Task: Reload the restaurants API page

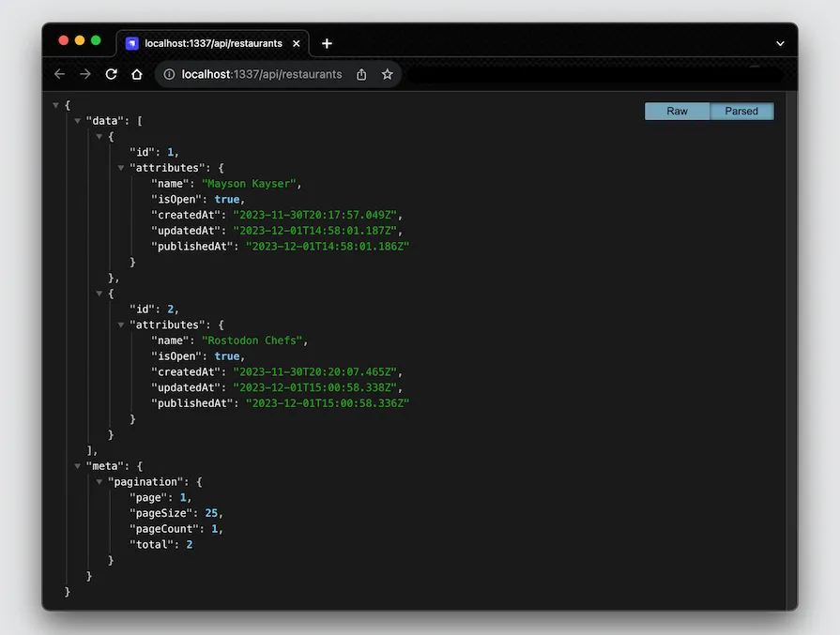Action: coord(111,73)
